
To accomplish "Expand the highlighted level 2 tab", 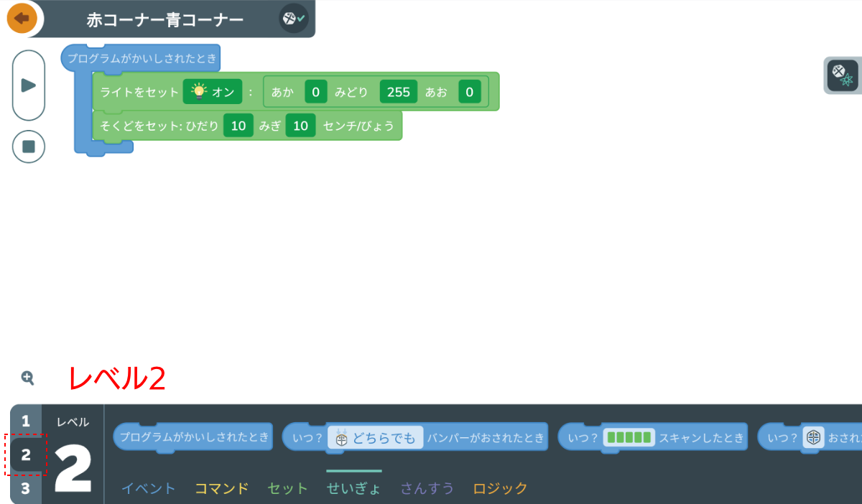I will pos(26,456).
